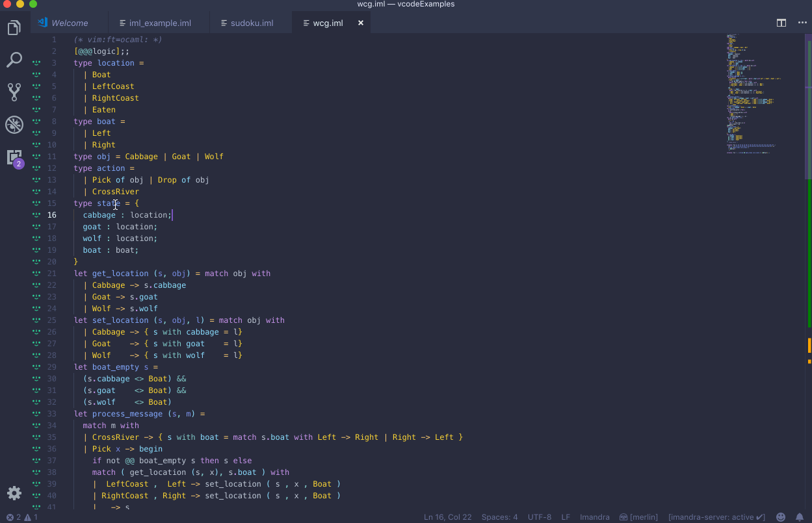The height and width of the screenshot is (523, 812).
Task: Change file encoding via UTF-8
Action: [x=540, y=517]
